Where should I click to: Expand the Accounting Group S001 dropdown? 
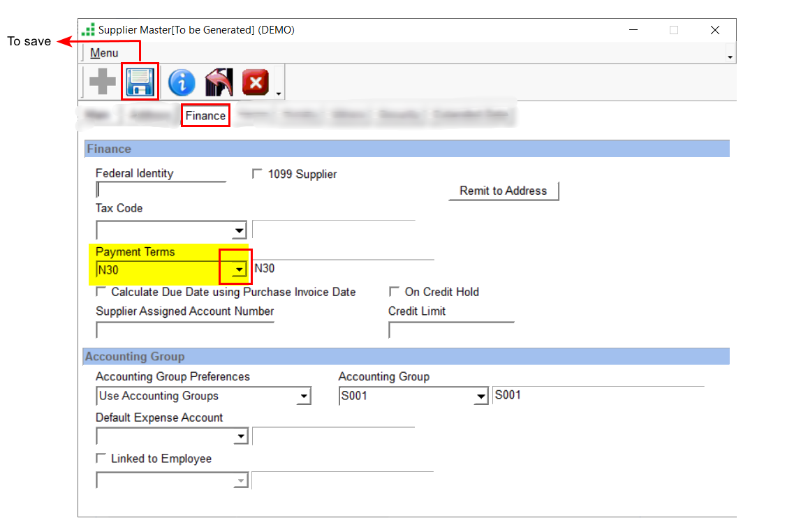[x=480, y=397]
